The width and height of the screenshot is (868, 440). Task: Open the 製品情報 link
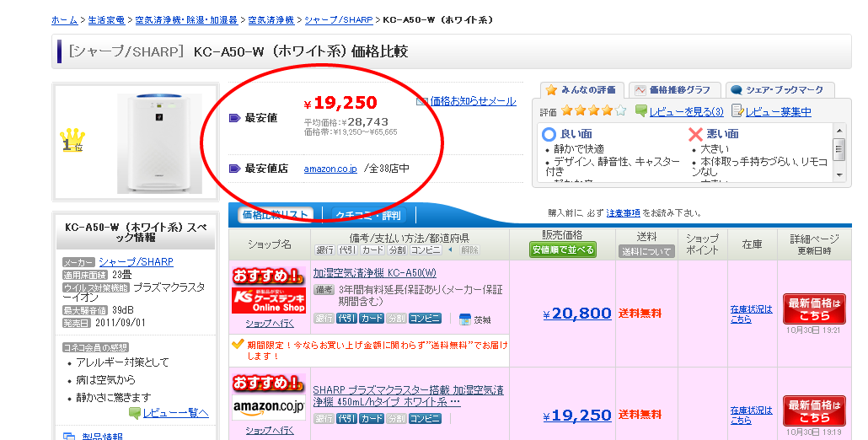click(103, 436)
